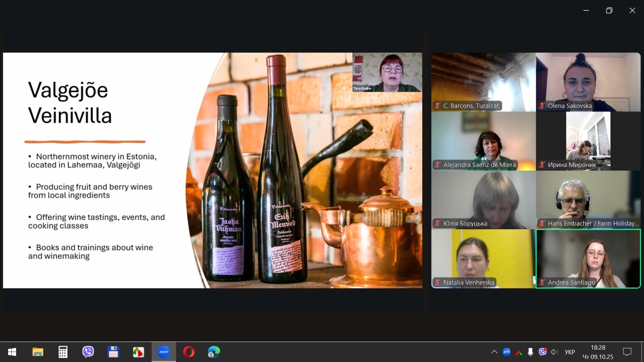
Task: Click the Viber tray icon with notification
Action: [543, 352]
